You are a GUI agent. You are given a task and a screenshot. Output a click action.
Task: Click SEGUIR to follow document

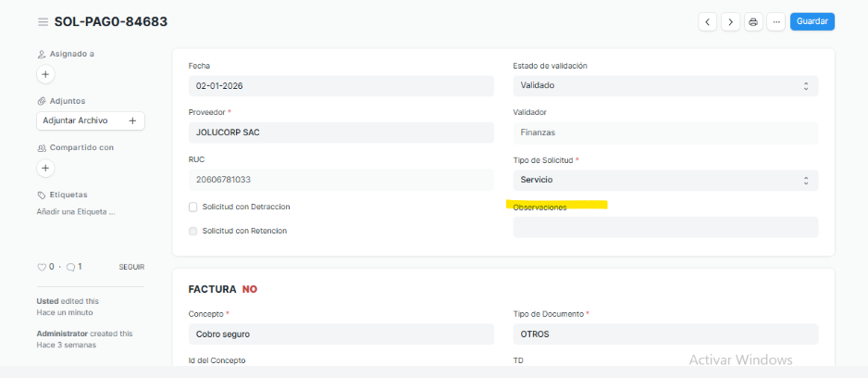pos(131,267)
